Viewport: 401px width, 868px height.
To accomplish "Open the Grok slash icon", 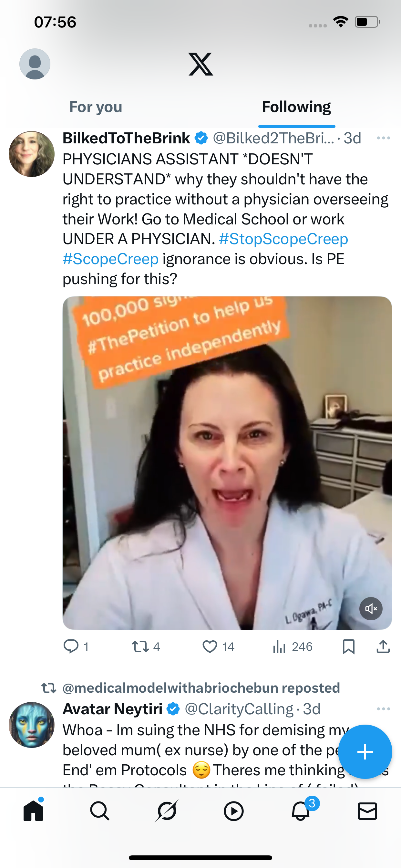I will [x=167, y=811].
